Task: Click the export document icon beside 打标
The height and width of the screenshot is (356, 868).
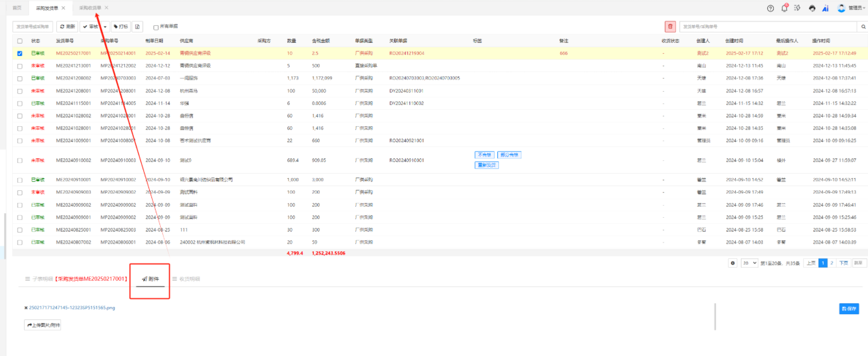Action: [138, 26]
